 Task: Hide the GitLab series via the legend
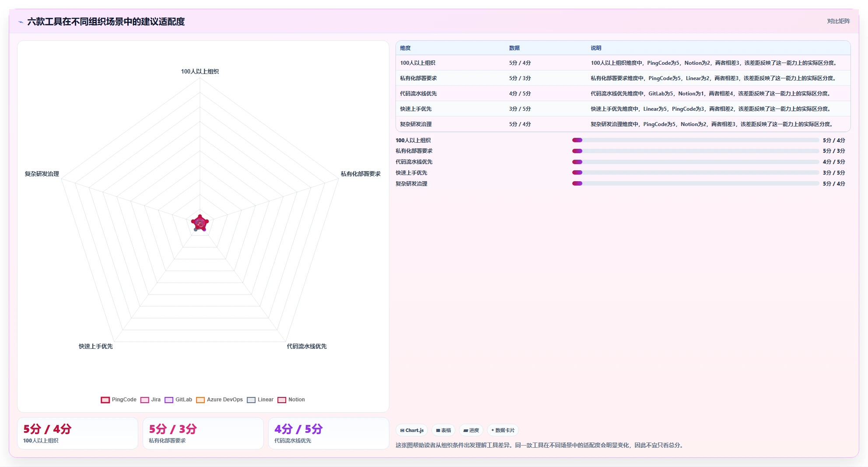[178, 400]
